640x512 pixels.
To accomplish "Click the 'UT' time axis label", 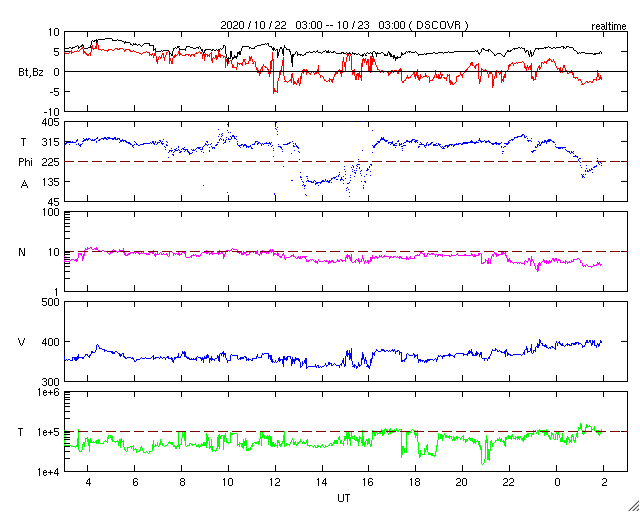I will tap(343, 498).
